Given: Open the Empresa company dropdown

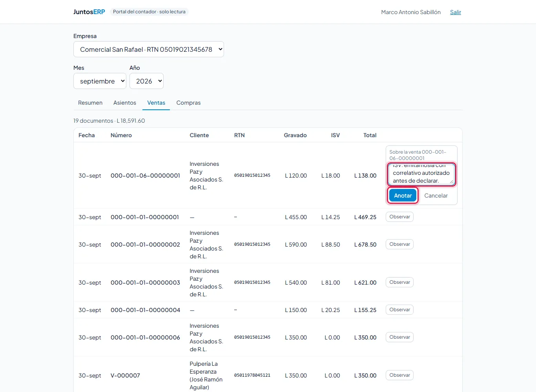Looking at the screenshot, I should [149, 49].
